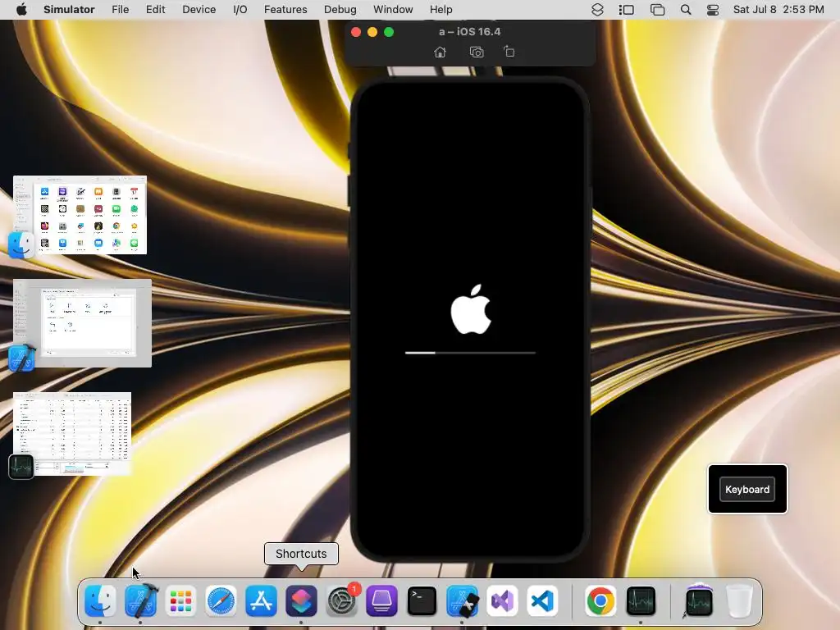Image resolution: width=840 pixels, height=630 pixels.
Task: Open Activity Monitor from the Dock
Action: (641, 600)
